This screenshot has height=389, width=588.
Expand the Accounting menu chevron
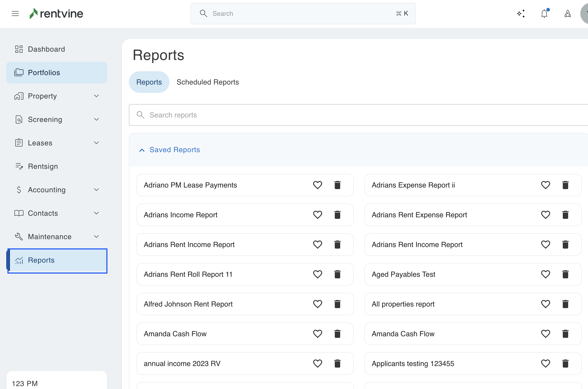click(96, 190)
